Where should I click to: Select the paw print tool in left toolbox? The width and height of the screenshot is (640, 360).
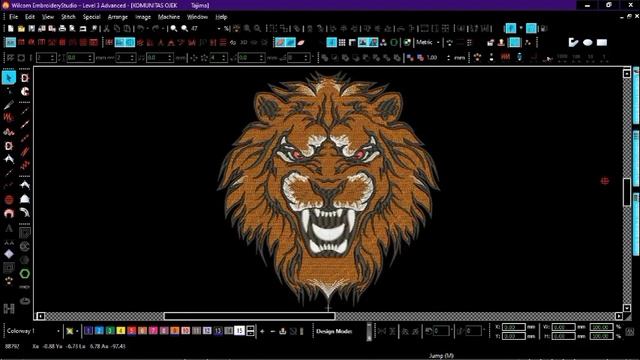(9, 281)
